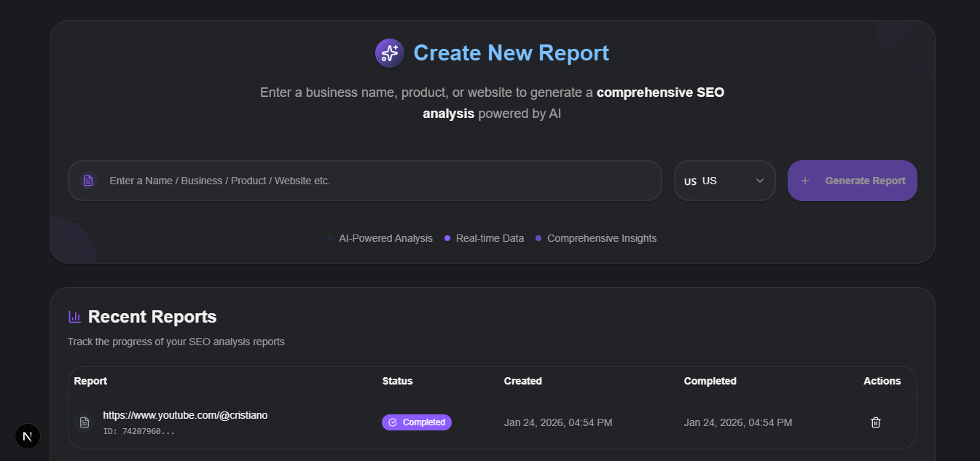
Task: Open the cristiano YouTube channel report link
Action: pyautogui.click(x=185, y=414)
